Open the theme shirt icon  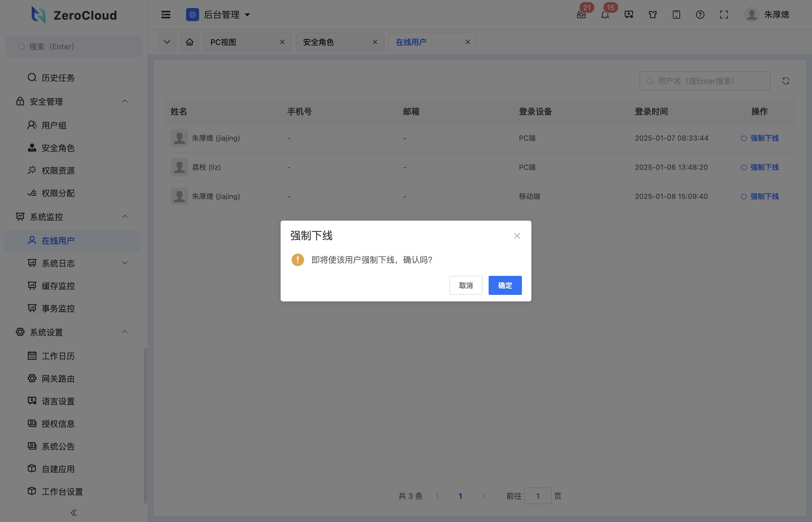click(x=652, y=15)
